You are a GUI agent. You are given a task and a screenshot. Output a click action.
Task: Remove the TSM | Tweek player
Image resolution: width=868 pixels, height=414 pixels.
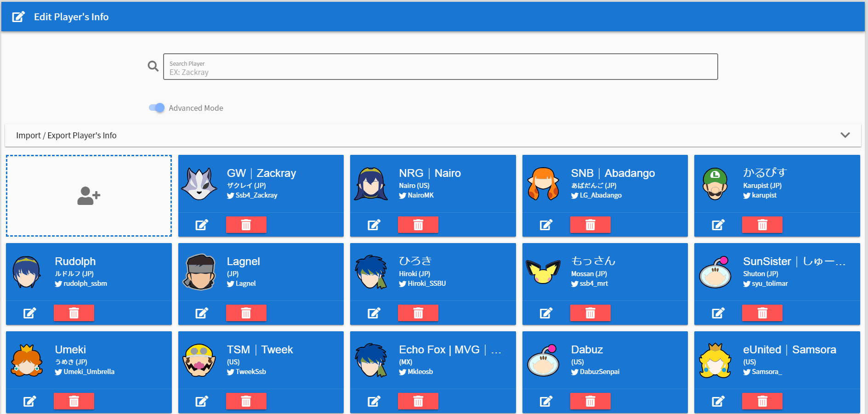tap(246, 401)
